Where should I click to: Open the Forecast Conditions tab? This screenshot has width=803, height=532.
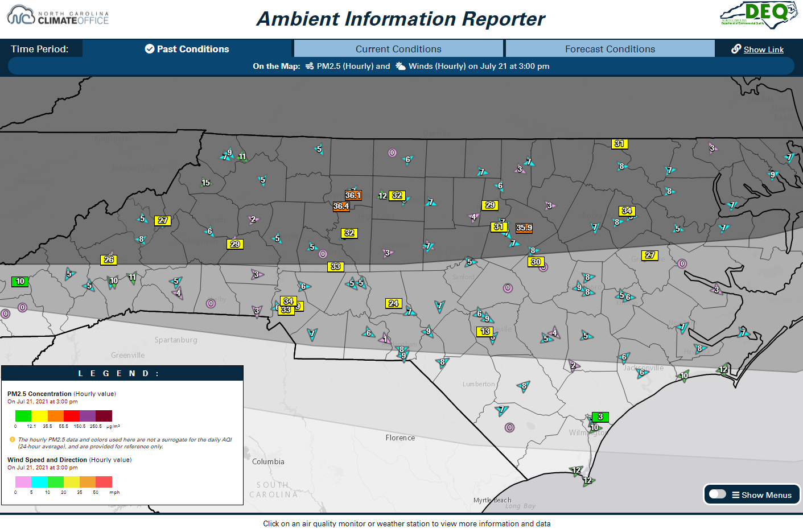point(610,49)
